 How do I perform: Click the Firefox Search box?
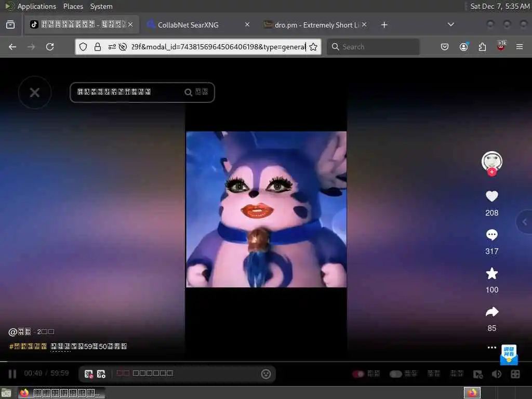pyautogui.click(x=373, y=47)
